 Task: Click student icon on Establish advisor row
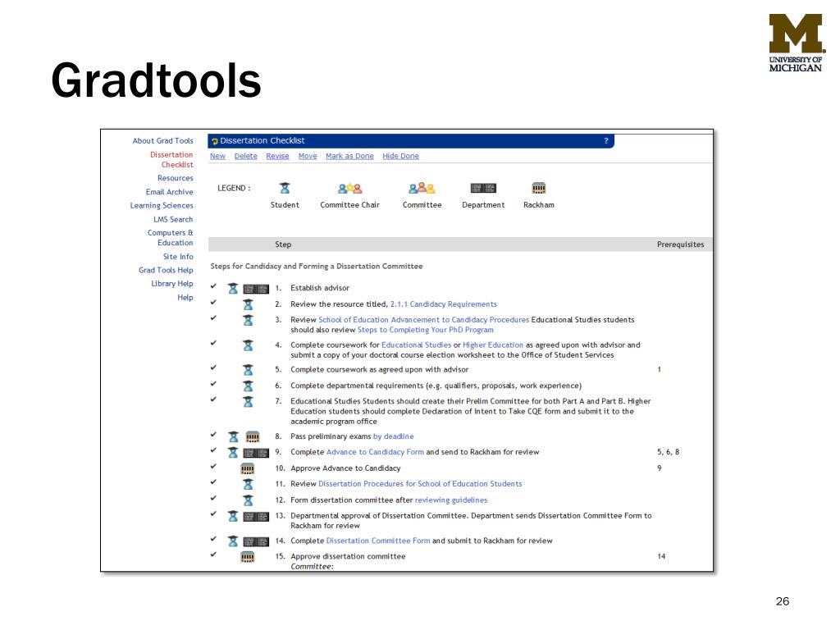pyautogui.click(x=232, y=289)
